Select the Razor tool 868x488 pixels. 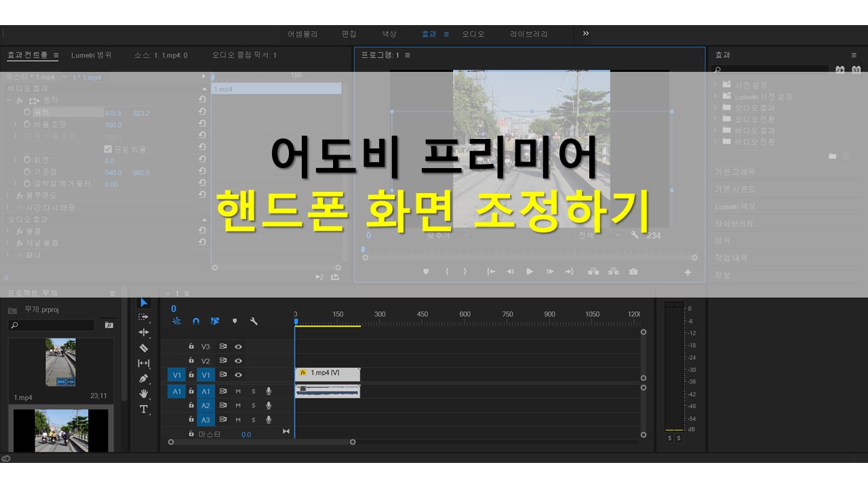(144, 348)
